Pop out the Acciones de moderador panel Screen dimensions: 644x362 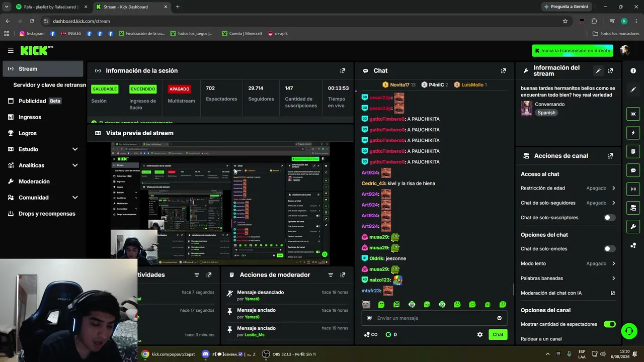[x=343, y=275]
